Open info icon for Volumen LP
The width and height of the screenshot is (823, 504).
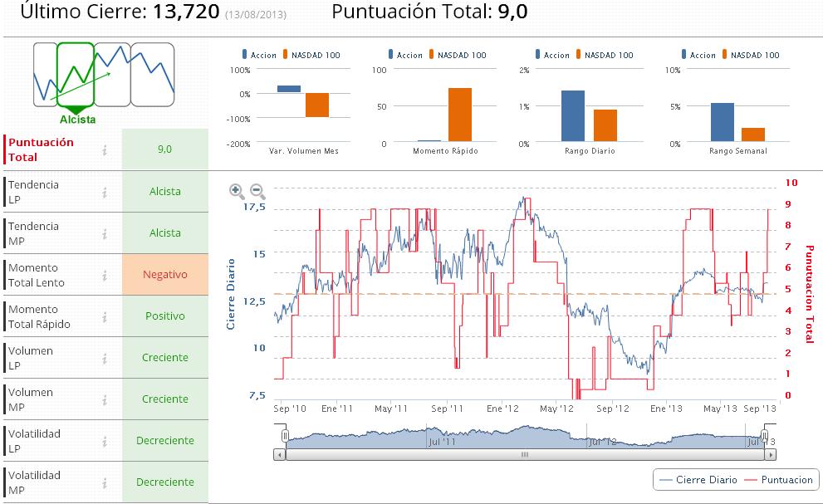click(105, 359)
